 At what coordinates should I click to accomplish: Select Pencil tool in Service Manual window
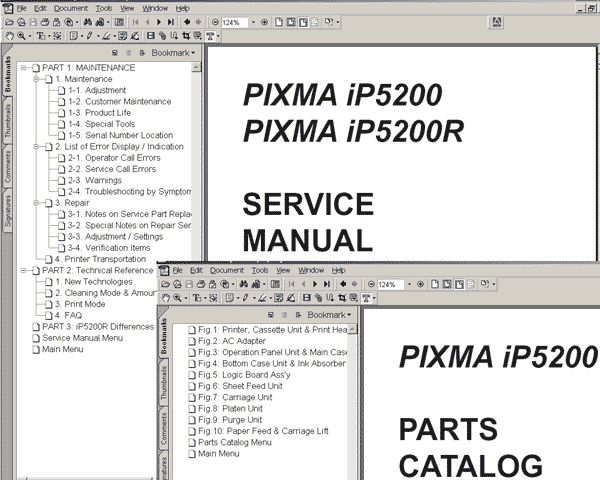90,36
